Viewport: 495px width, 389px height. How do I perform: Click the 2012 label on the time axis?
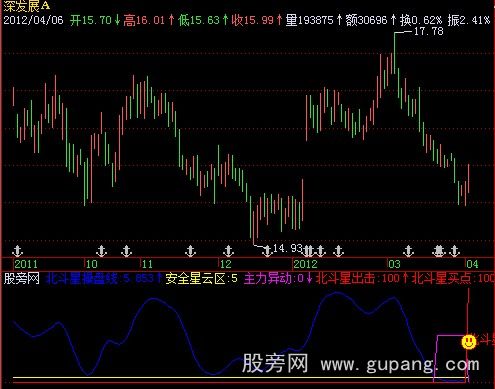(305, 264)
